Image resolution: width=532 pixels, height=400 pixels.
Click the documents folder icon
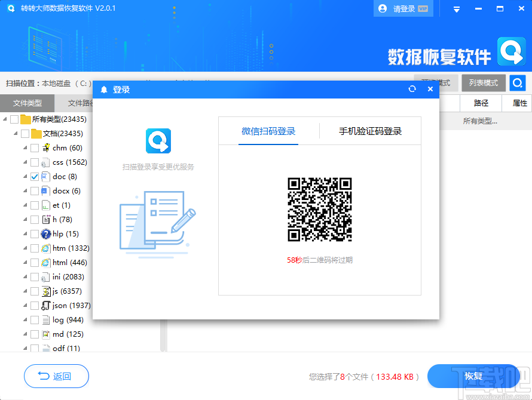point(36,134)
